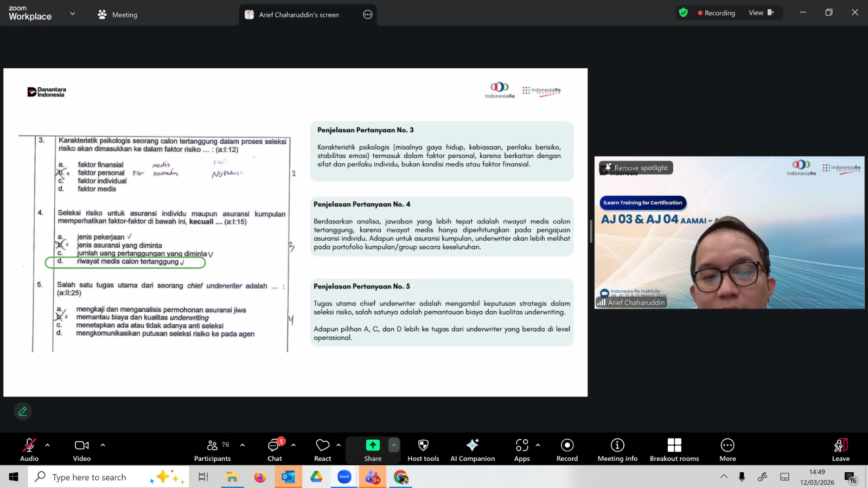The image size is (868, 488).
Task: Click the Leave meeting button
Action: tap(840, 450)
